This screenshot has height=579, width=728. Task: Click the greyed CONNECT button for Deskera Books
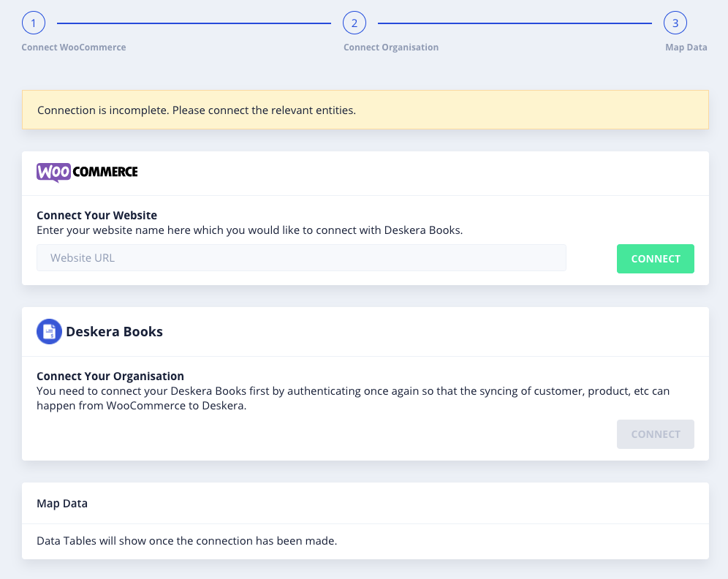point(656,434)
